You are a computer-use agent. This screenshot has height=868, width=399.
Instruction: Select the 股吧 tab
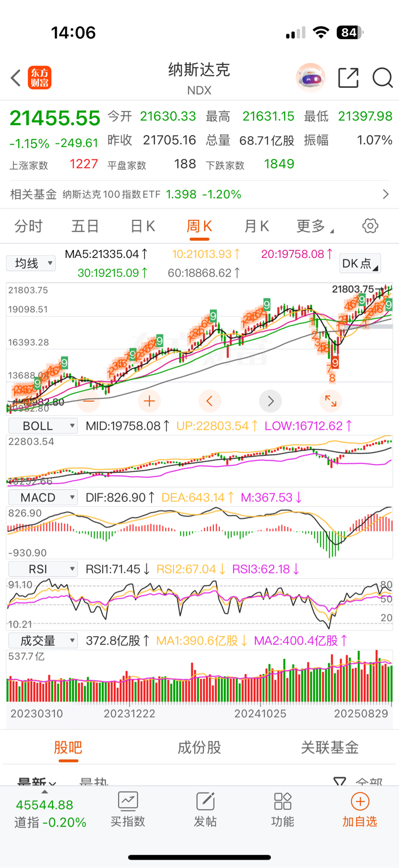click(68, 747)
